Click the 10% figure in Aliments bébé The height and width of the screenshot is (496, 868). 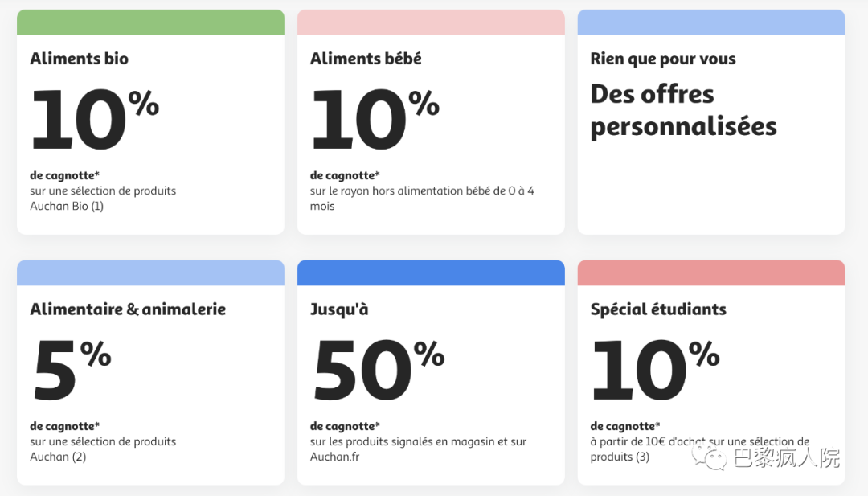pos(375,119)
